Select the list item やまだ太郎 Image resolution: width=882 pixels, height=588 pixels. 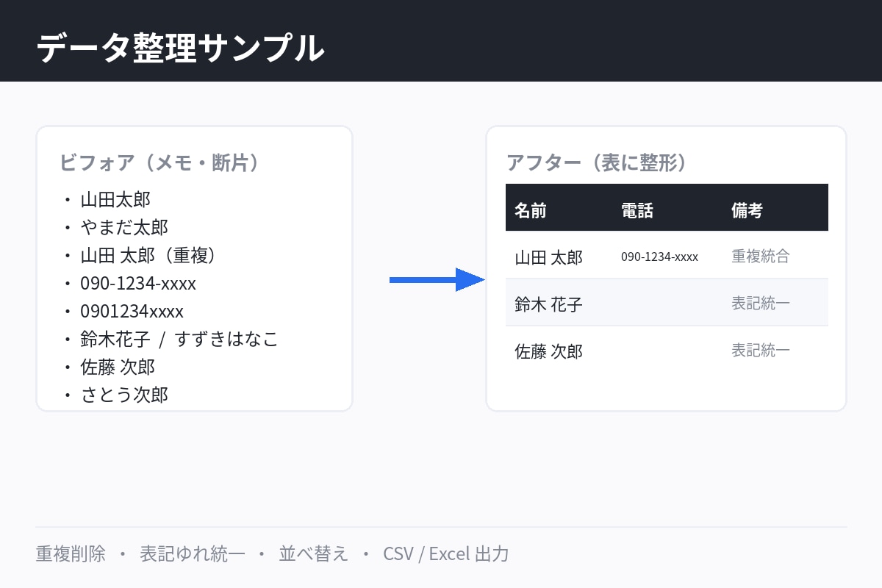point(124,227)
